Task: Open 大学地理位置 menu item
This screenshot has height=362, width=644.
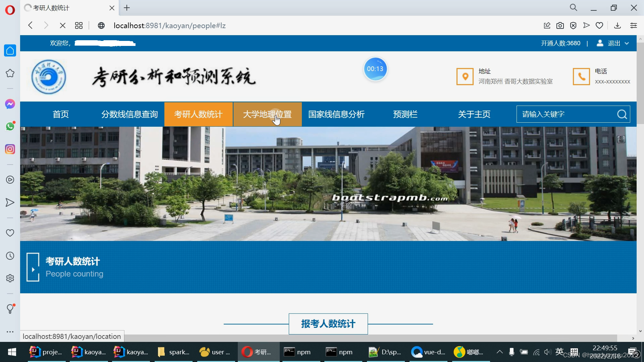Action: [x=267, y=114]
